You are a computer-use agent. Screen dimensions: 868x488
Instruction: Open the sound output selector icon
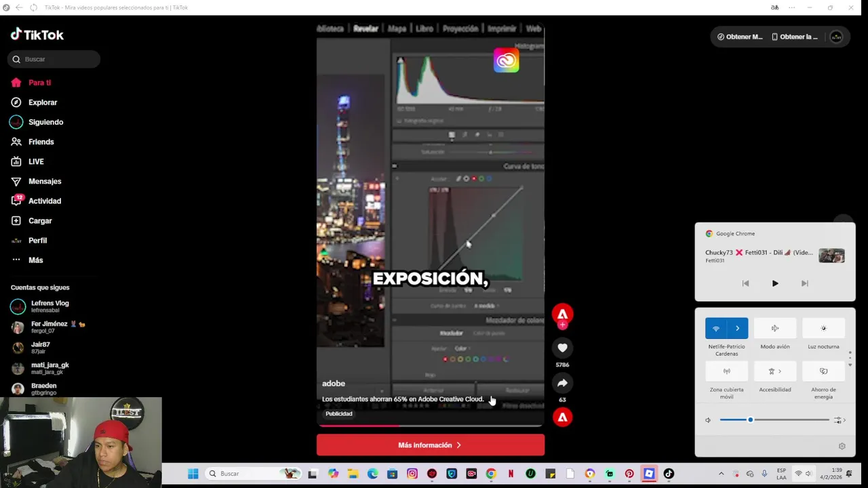[x=840, y=420]
